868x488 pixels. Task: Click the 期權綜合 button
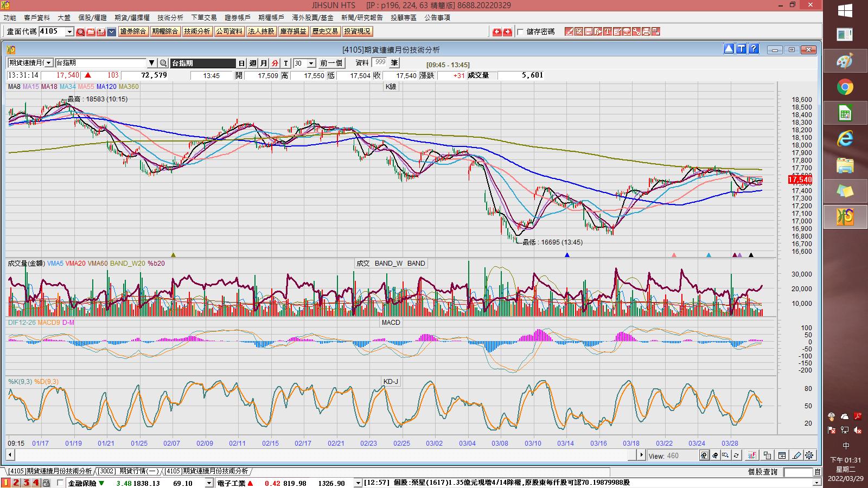click(x=165, y=31)
